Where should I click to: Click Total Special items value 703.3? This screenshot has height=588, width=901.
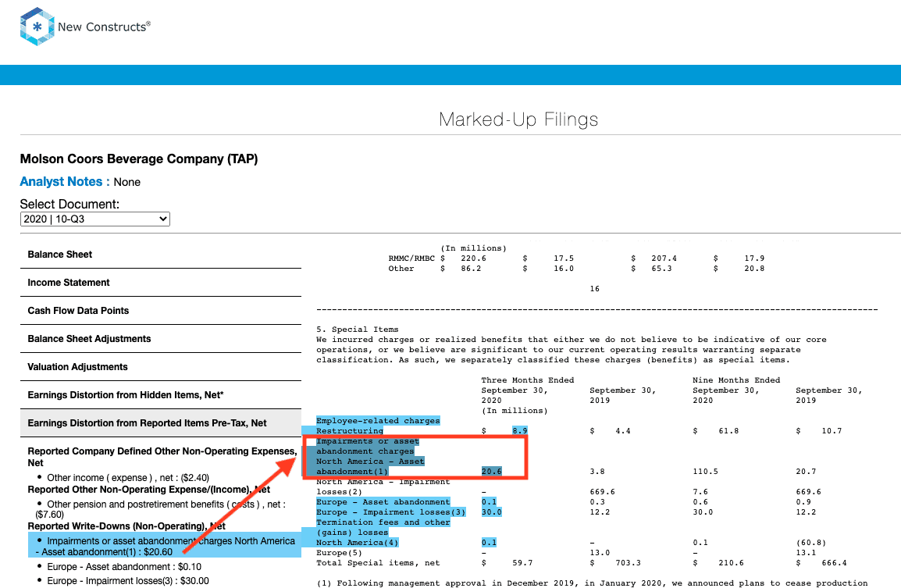628,563
